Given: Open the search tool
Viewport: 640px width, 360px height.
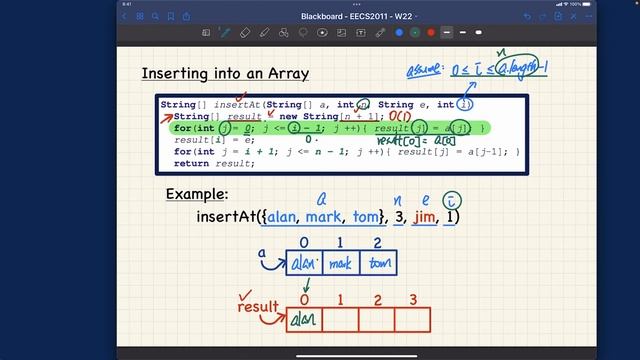Looking at the screenshot, I should tap(155, 16).
